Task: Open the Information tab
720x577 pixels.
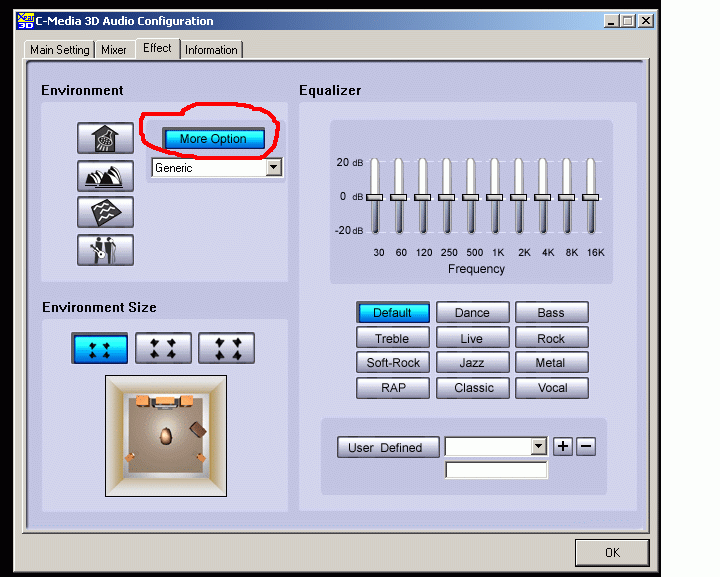Action: (x=211, y=50)
